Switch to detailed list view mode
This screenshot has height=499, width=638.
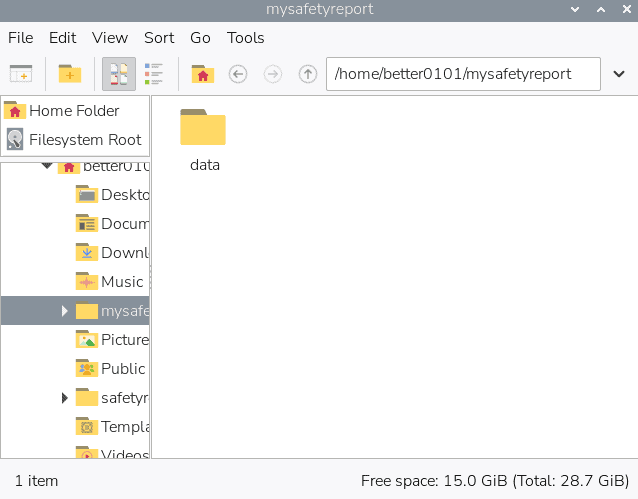click(x=154, y=74)
